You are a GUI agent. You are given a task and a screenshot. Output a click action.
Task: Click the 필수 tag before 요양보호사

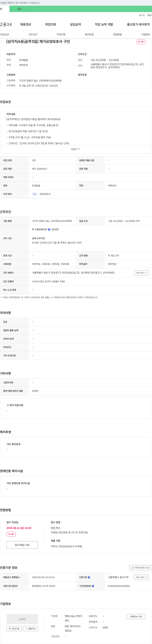[x=35, y=194]
